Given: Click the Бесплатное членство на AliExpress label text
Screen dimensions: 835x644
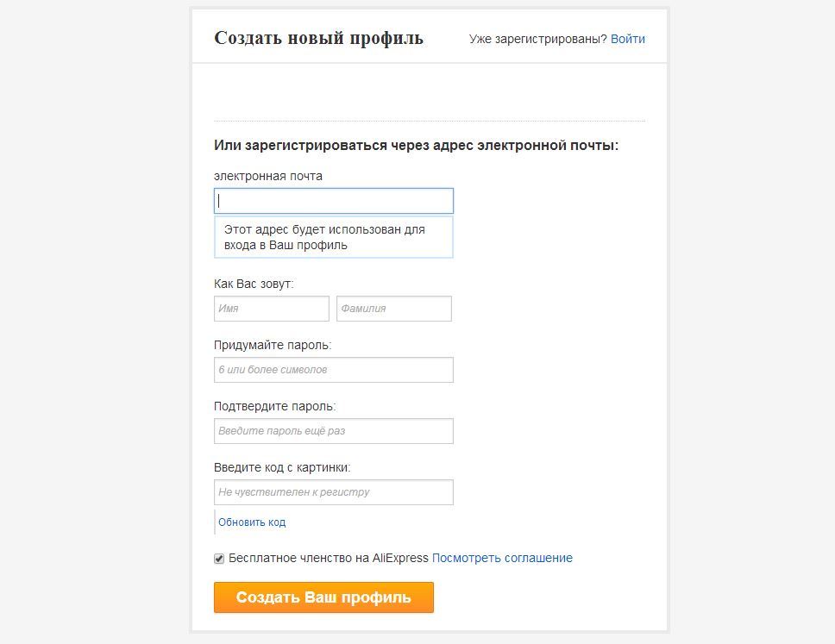Looking at the screenshot, I should point(328,558).
